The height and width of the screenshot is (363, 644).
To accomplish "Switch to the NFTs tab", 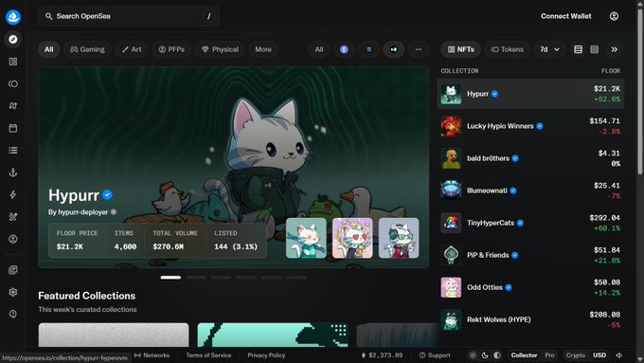I will [461, 49].
